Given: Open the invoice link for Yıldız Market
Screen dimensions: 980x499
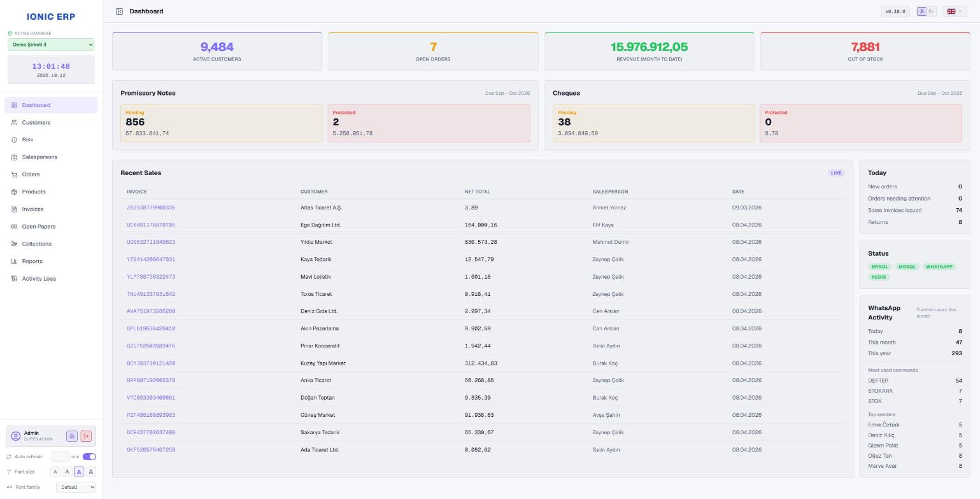Looking at the screenshot, I should click(x=151, y=242).
